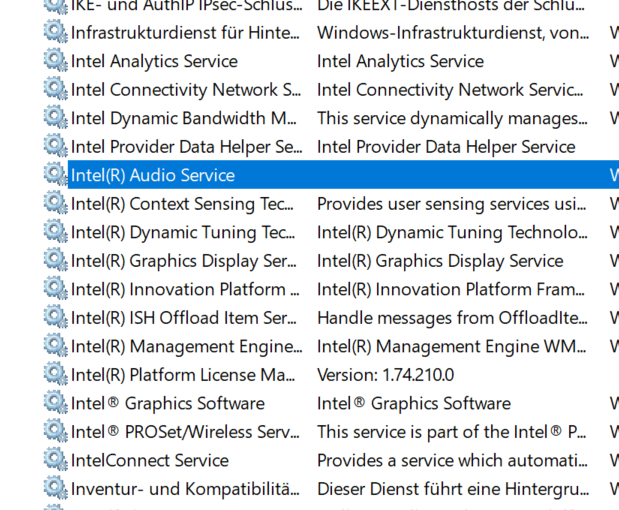Select the Intel Provider Data Helper service name

pyautogui.click(x=186, y=147)
